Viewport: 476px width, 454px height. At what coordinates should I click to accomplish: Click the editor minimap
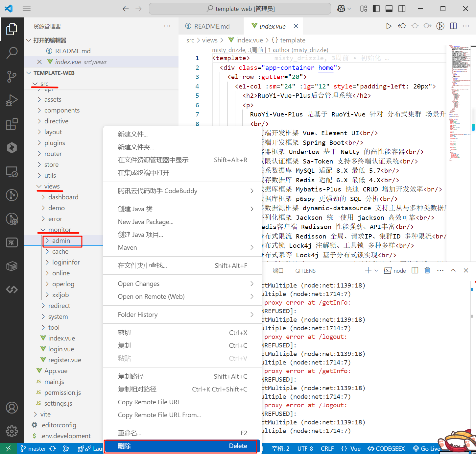point(460,104)
